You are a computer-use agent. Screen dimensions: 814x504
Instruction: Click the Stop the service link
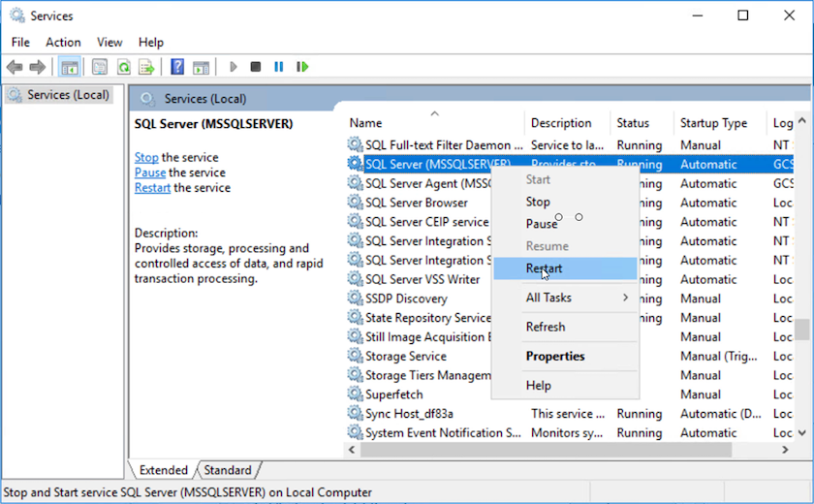pos(146,157)
